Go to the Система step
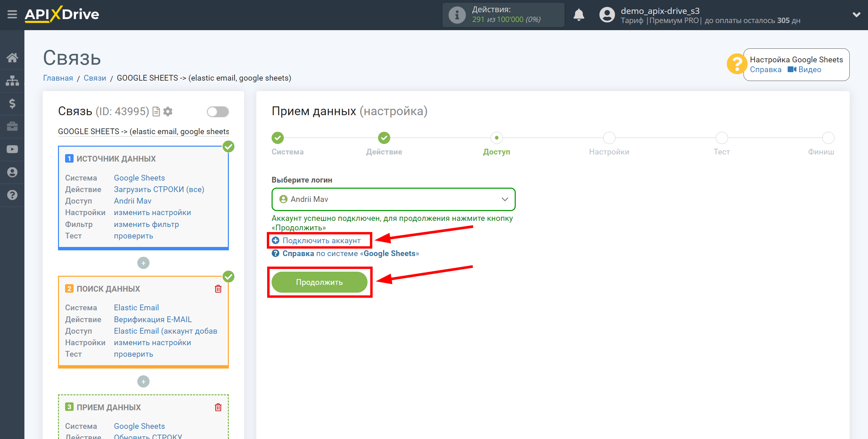Image resolution: width=868 pixels, height=439 pixels. (278, 138)
